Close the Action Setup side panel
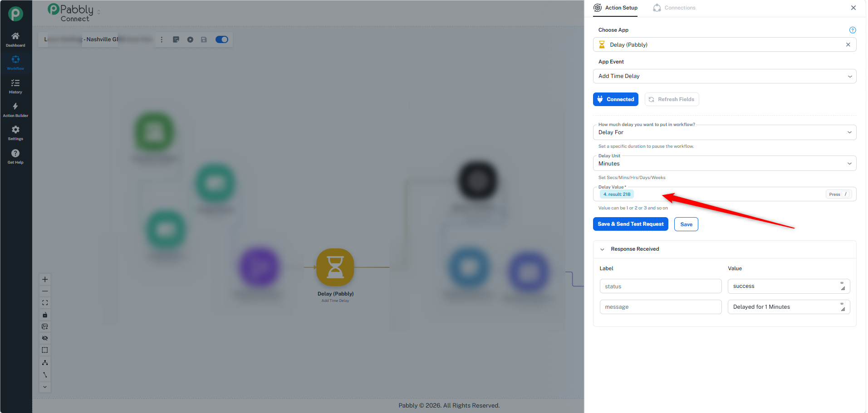 (x=853, y=8)
